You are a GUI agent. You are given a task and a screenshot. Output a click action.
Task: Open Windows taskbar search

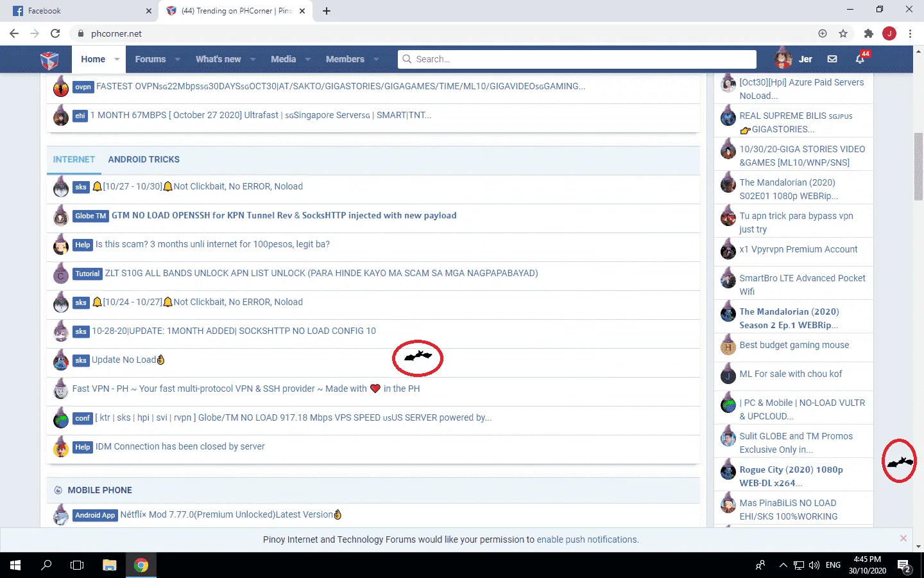point(46,565)
